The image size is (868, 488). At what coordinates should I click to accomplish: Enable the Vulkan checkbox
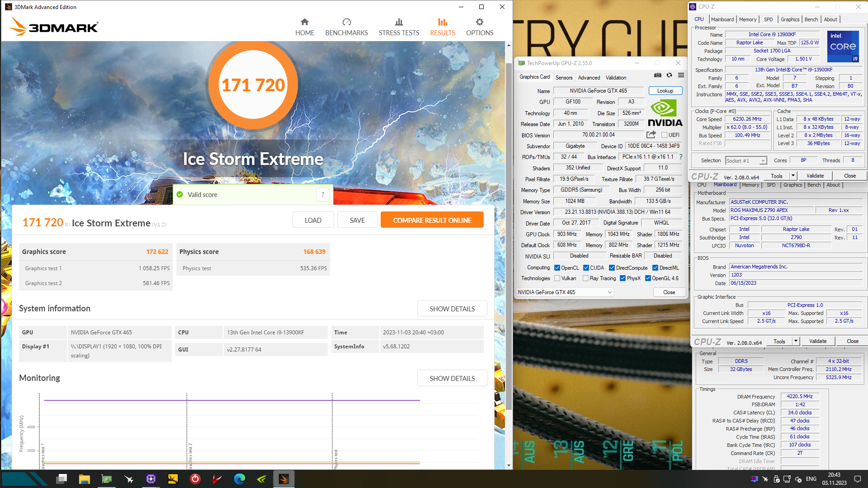[x=557, y=278]
